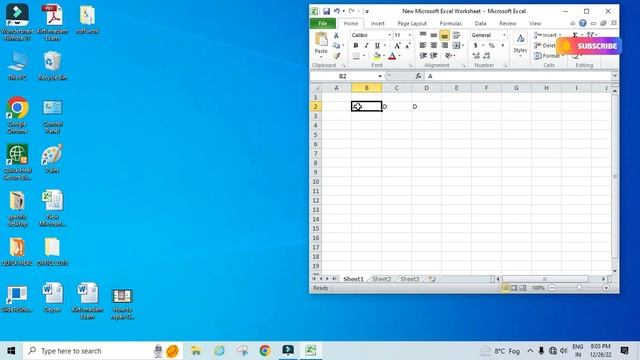The image size is (640, 360).
Task: Select the Sheet2 worksheet tab
Action: coord(382,279)
